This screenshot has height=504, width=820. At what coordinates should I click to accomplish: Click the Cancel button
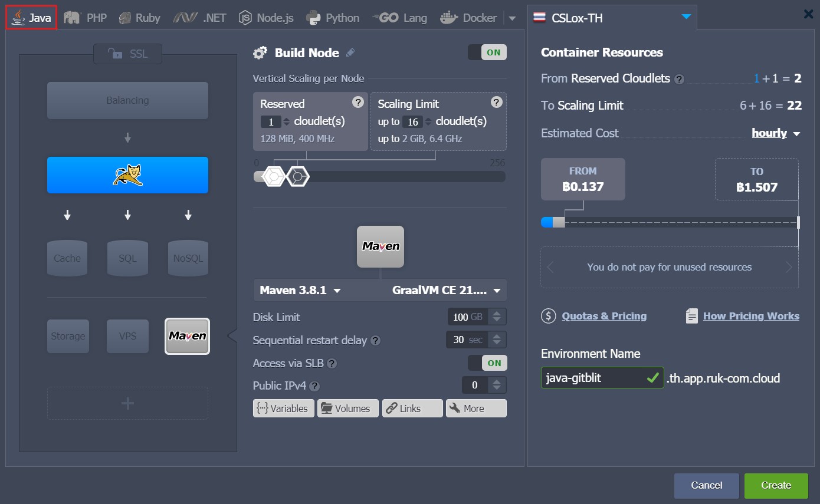[707, 486]
